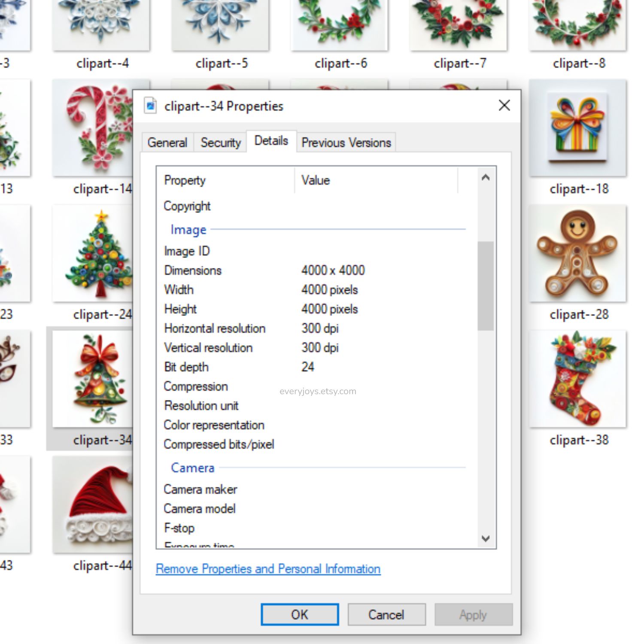Select the clipart--44 Santa hat thumbnail
Image resolution: width=644 pixels, height=644 pixels.
click(92, 504)
